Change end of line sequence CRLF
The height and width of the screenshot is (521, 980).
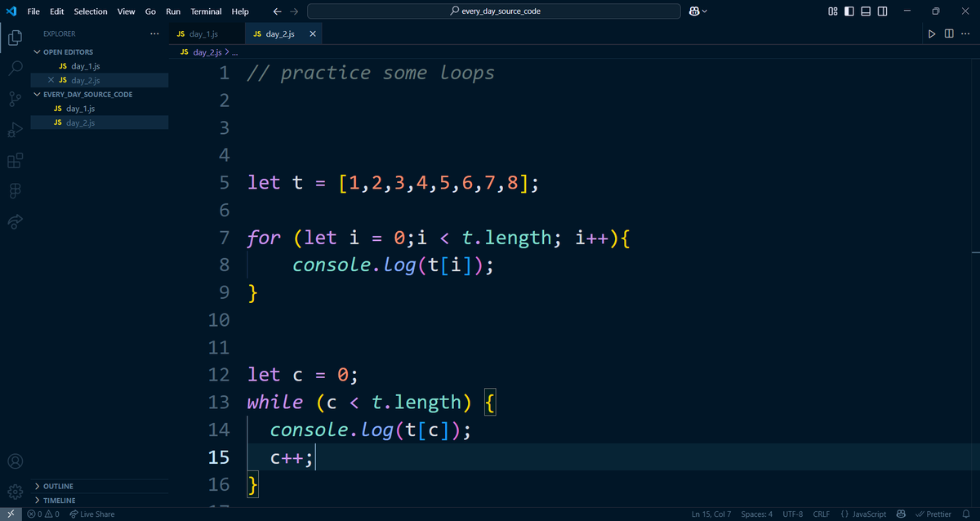click(x=821, y=514)
